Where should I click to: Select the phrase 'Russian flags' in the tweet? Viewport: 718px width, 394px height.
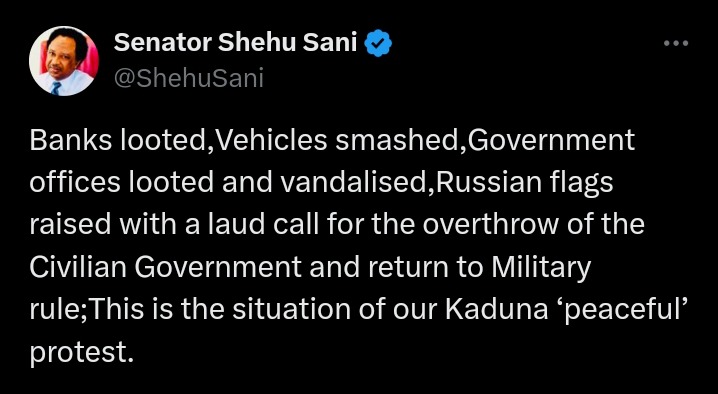(x=525, y=184)
